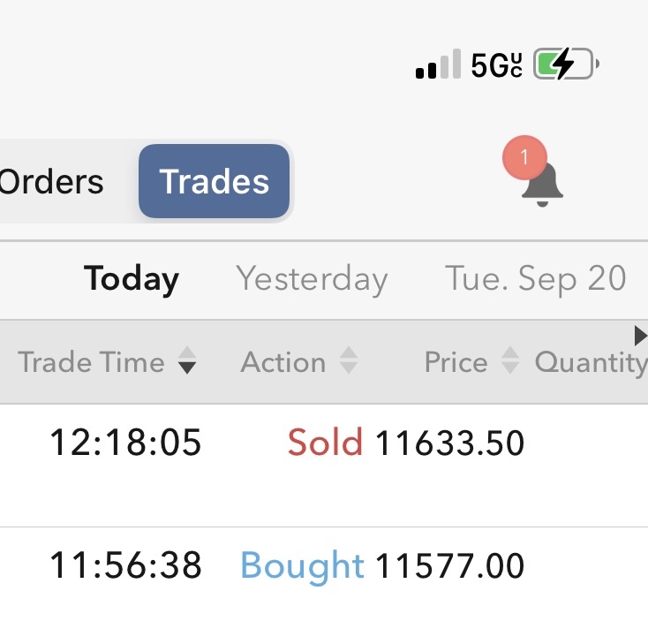View Yesterday's trades
This screenshot has height=644, width=648.
pos(312,279)
